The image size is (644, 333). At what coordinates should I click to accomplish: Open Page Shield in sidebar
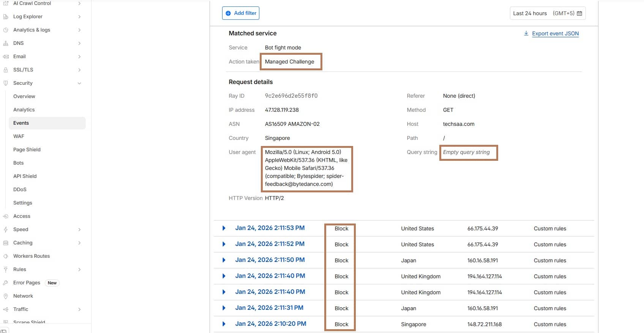click(x=27, y=150)
